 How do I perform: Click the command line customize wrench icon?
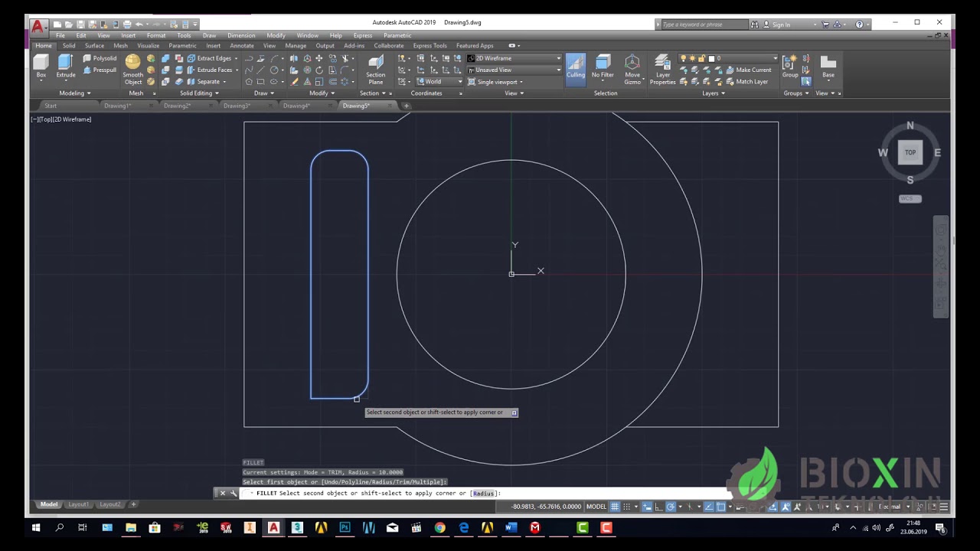point(234,493)
